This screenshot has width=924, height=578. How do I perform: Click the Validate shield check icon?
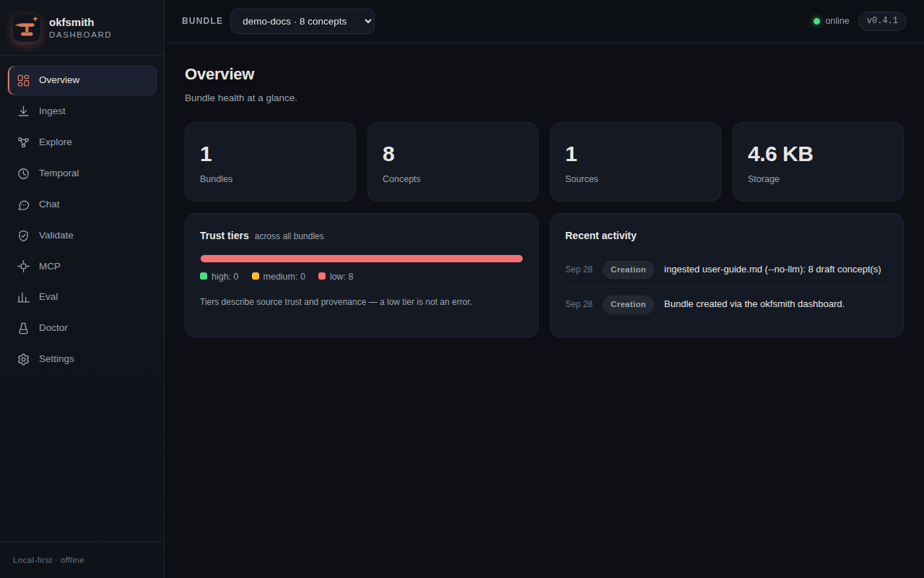coord(23,236)
